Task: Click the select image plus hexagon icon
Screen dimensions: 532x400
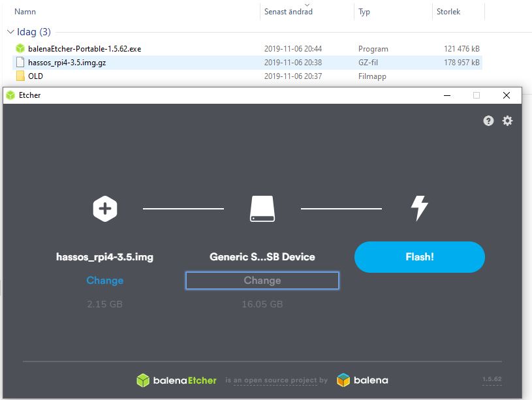Action: pyautogui.click(x=105, y=209)
